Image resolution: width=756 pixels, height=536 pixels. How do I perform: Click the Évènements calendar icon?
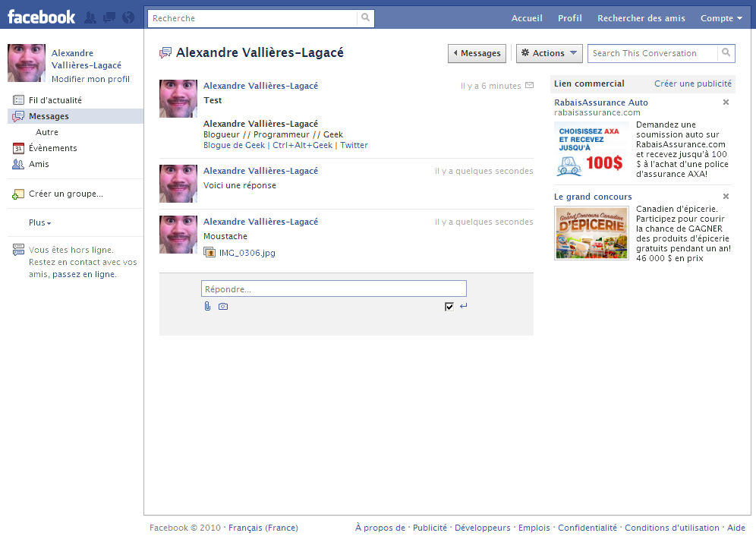point(18,148)
